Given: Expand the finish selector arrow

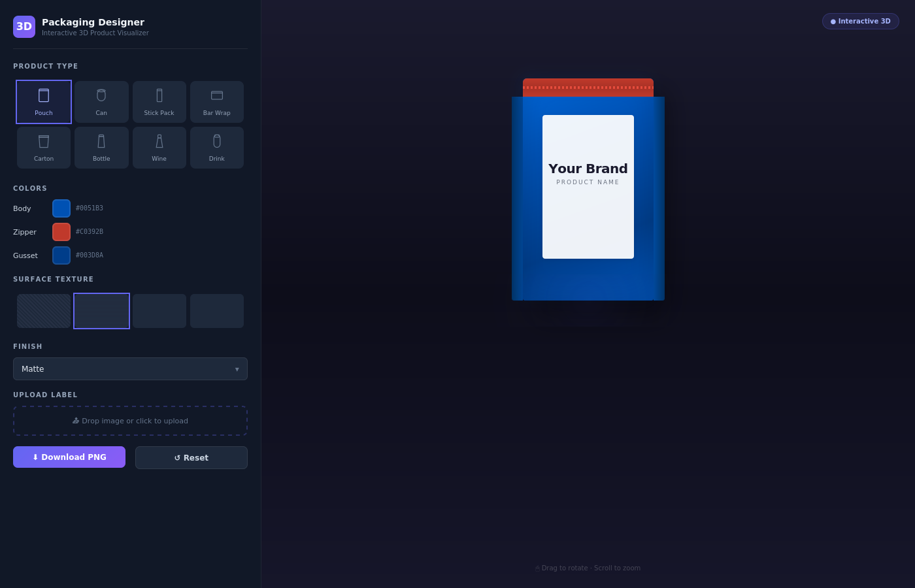Looking at the screenshot, I should [237, 369].
